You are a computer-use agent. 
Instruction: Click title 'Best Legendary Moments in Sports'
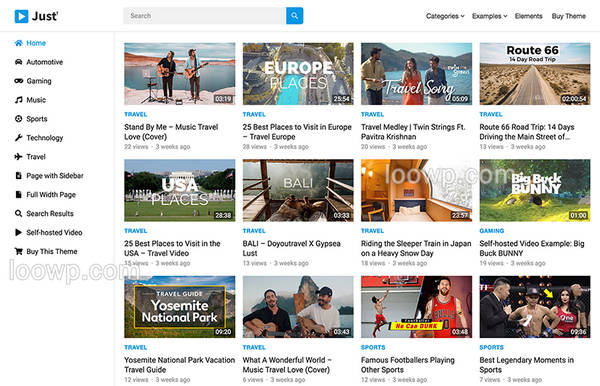(527, 365)
